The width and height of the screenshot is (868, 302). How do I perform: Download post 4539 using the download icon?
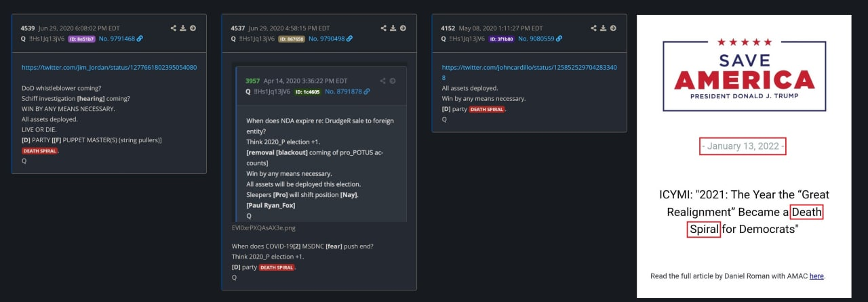click(183, 28)
